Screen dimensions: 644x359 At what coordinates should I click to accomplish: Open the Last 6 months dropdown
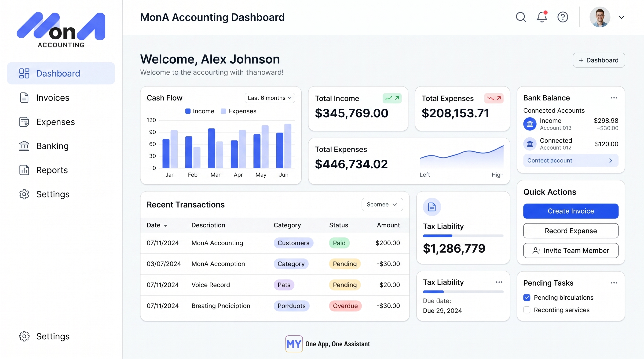[270, 98]
